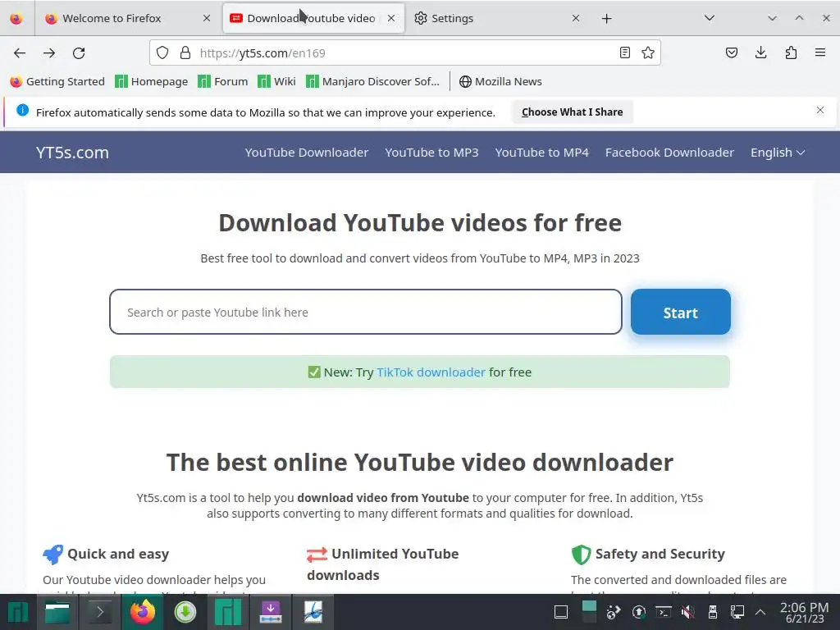Click the muted volume tray icon
The width and height of the screenshot is (840, 630).
click(688, 612)
